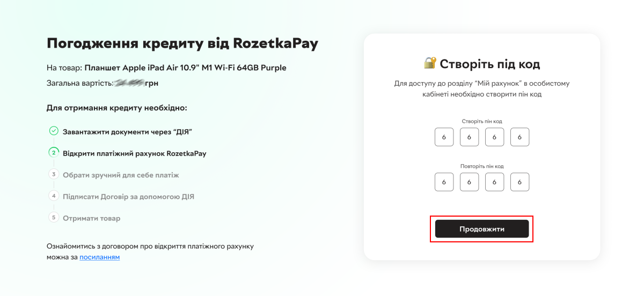Viewport: 644px width, 296px height.
Task: Select step Відкрити платіжний рахунок RozetkaPay
Action: click(134, 153)
